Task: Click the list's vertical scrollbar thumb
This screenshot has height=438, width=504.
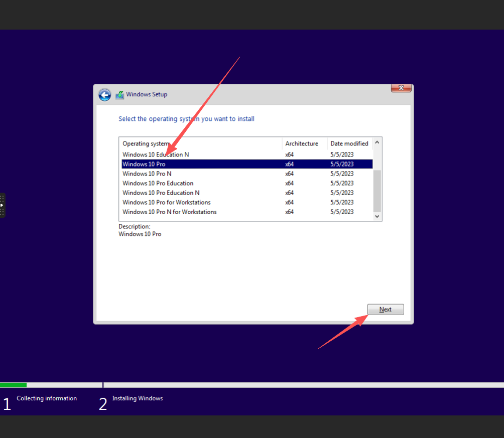Action: pos(377,191)
